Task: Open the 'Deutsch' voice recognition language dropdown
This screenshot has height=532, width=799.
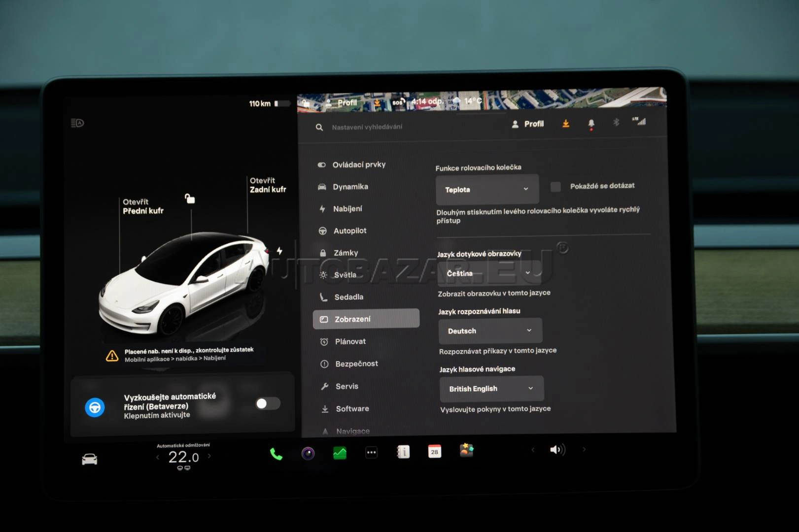Action: tap(490, 331)
